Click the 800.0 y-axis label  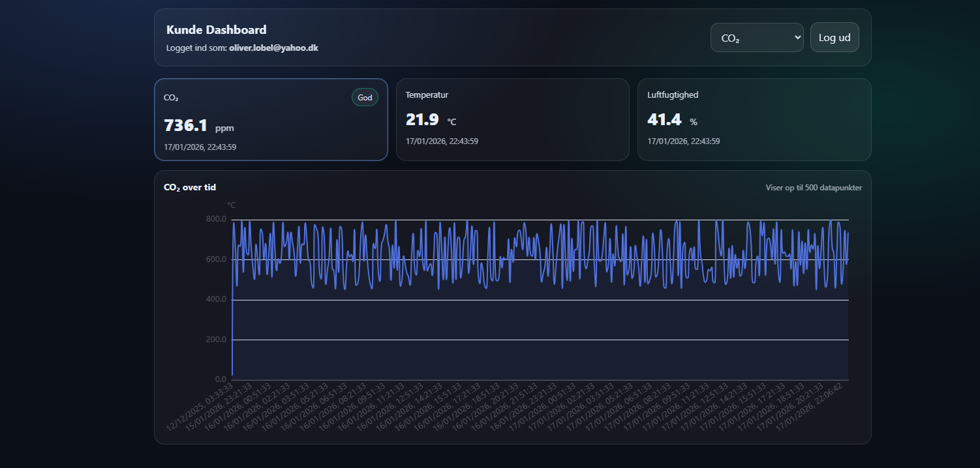[216, 219]
